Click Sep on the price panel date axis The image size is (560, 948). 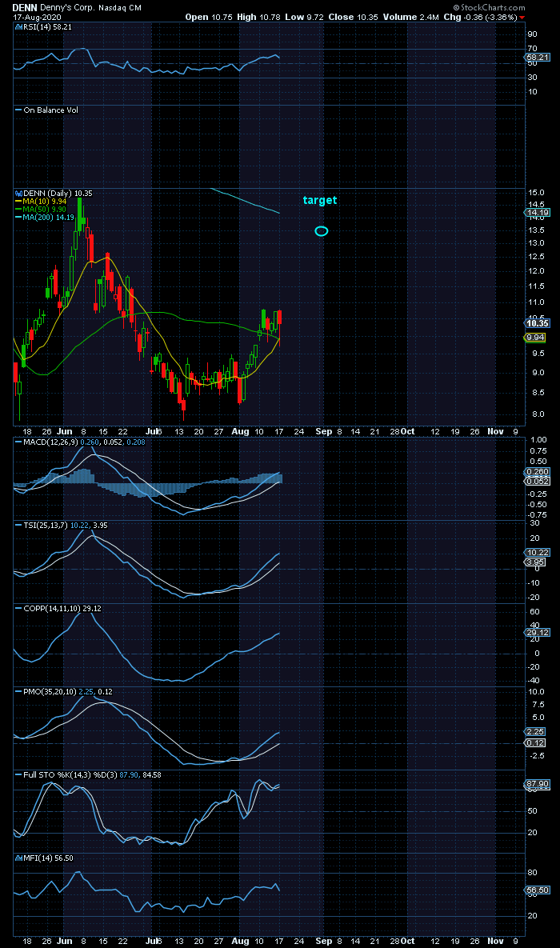[323, 431]
